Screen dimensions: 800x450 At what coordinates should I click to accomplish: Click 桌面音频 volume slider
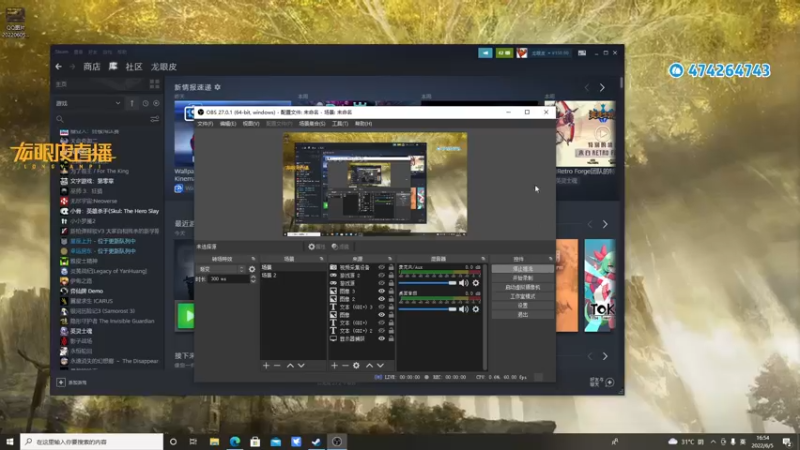pos(428,309)
